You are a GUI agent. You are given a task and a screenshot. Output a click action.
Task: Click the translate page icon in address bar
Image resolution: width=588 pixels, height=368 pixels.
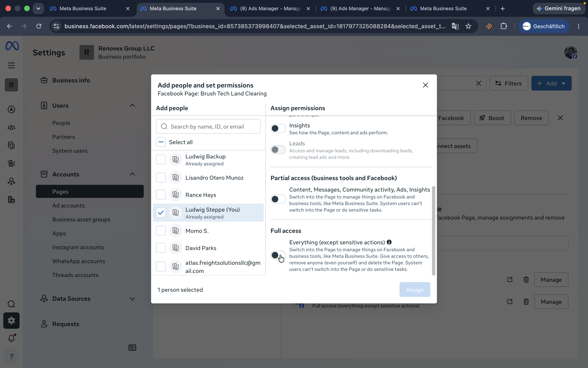455,26
